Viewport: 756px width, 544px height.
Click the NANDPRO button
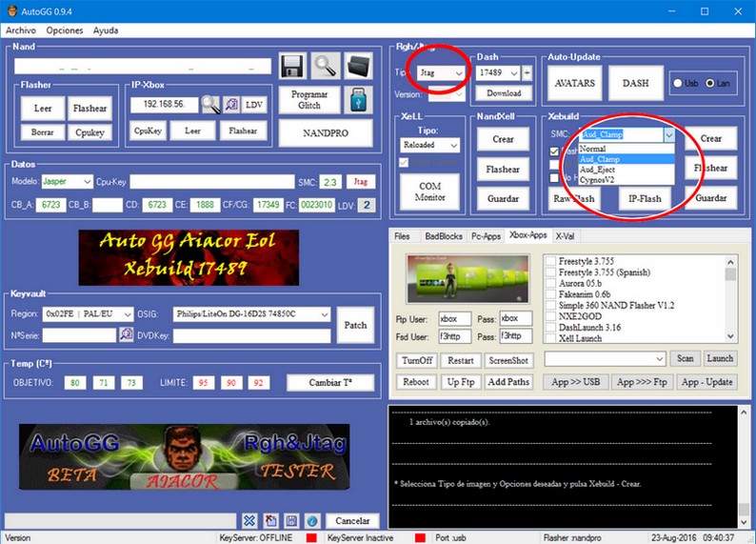coord(326,133)
